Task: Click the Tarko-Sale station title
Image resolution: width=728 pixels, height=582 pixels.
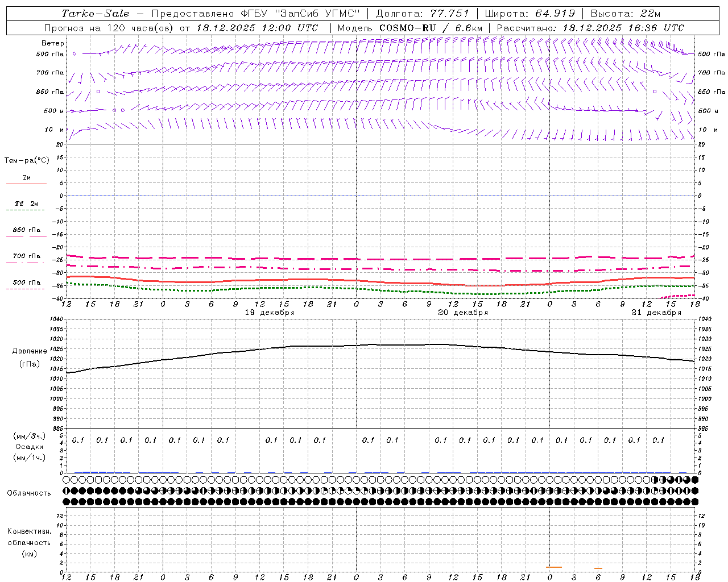Action: [95, 14]
